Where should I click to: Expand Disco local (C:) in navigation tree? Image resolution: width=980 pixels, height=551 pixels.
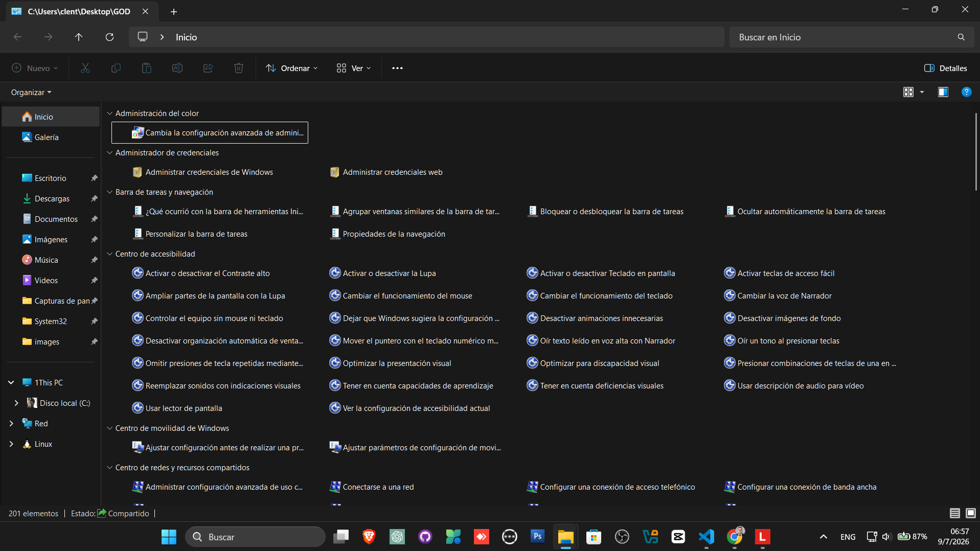(x=16, y=403)
